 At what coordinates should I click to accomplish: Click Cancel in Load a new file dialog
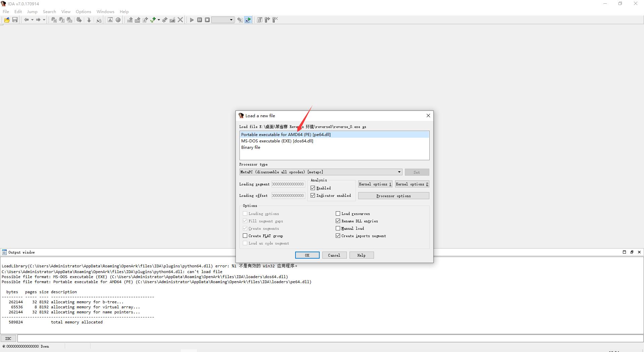334,255
